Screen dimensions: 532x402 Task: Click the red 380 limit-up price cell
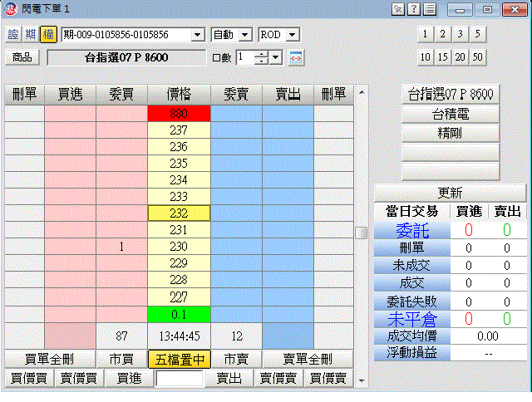pos(179,113)
